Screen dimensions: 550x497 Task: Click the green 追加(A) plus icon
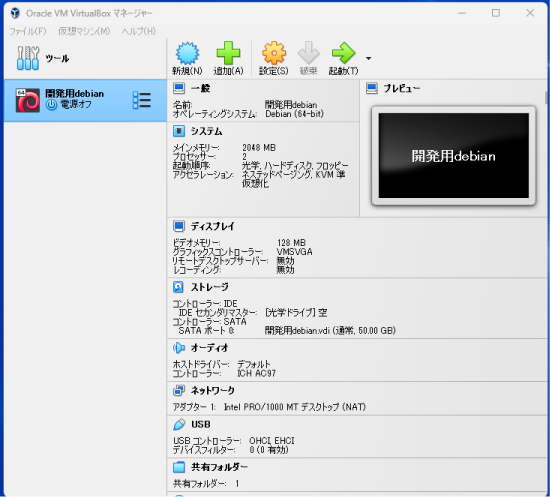228,53
